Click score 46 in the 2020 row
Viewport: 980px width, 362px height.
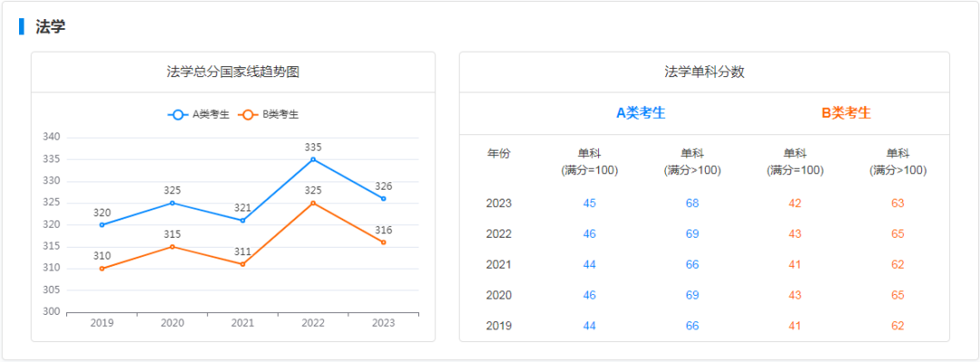tap(590, 295)
